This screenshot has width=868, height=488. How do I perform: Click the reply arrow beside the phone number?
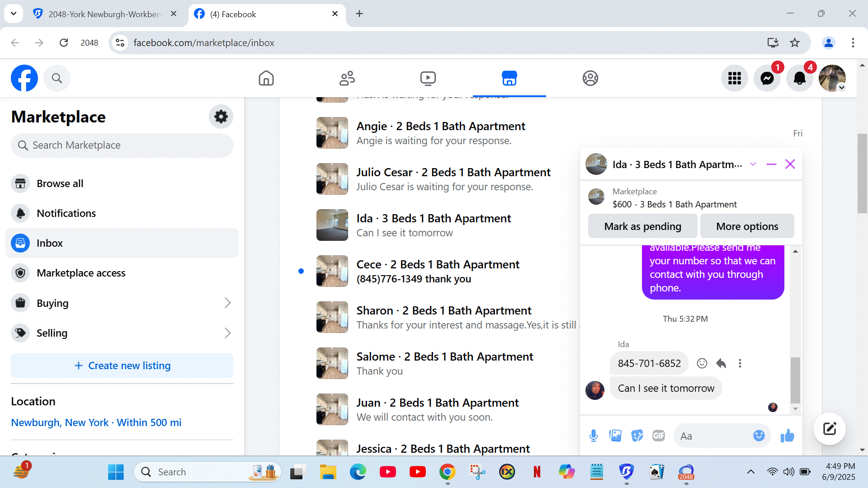pos(721,363)
